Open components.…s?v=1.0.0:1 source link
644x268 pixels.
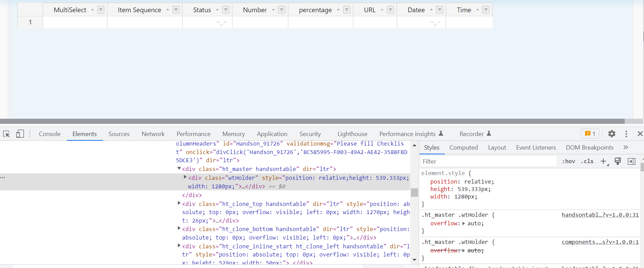600,242
